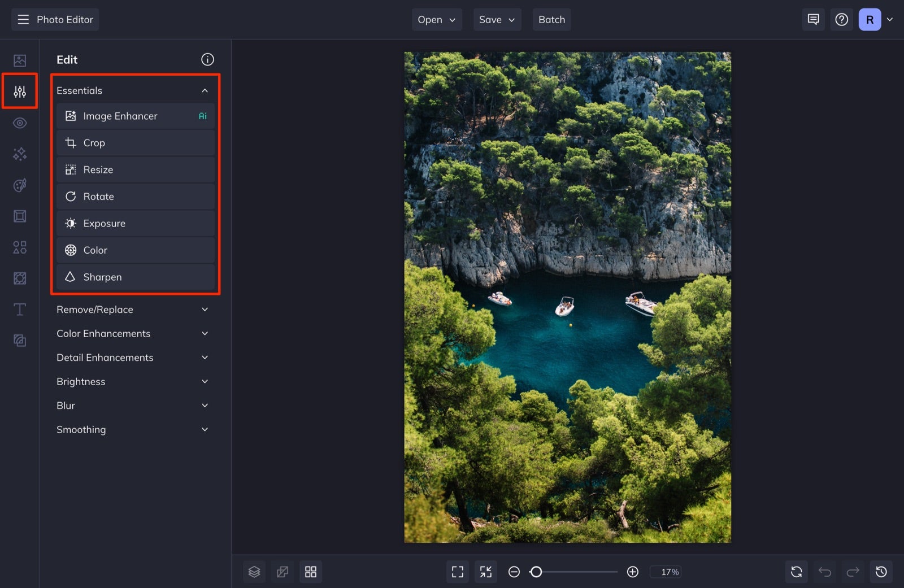Toggle the layers panel at bottom left
Viewport: 904px width, 588px height.
coord(254,572)
